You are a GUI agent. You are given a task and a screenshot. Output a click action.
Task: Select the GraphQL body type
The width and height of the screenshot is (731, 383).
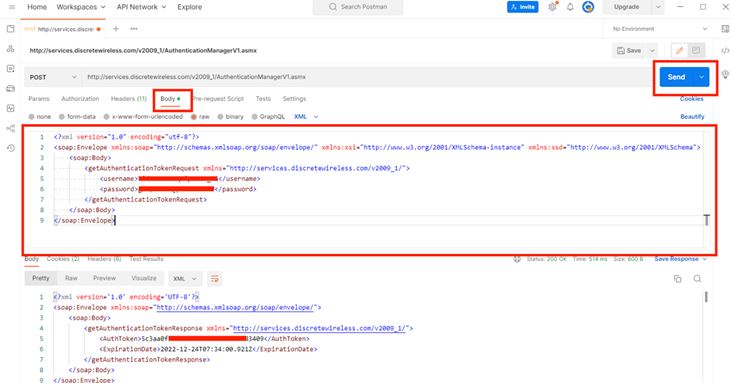tap(268, 116)
